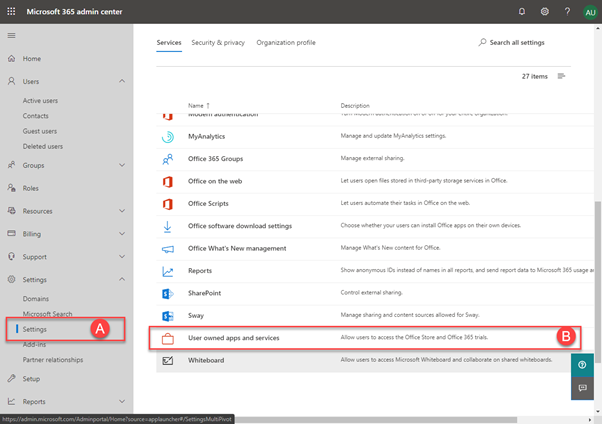The image size is (602, 424).
Task: Open Guest users in sidebar
Action: pyautogui.click(x=40, y=131)
